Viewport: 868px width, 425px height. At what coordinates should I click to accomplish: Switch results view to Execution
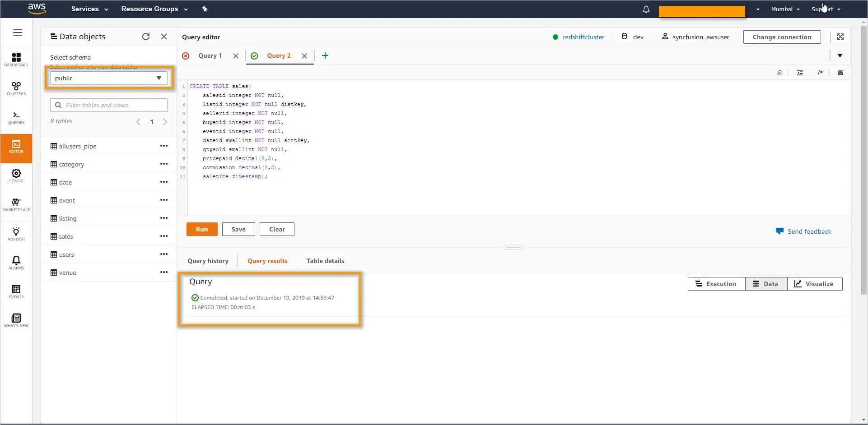click(716, 284)
